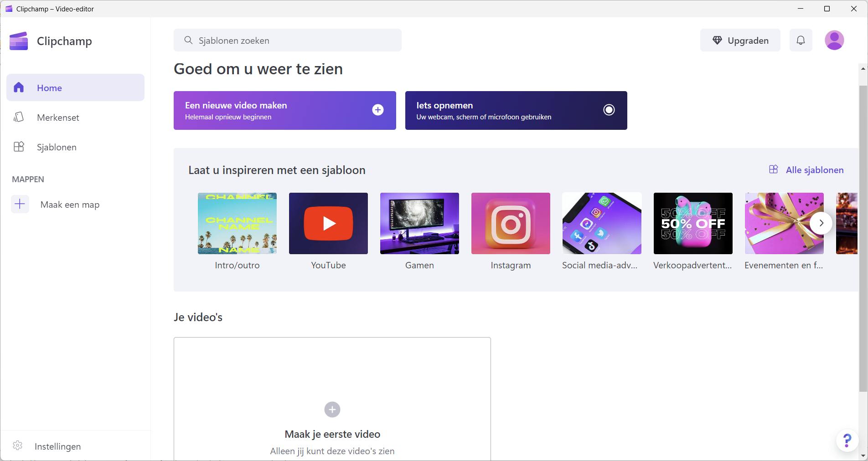868x461 pixels.
Task: Click the Clipchamp title bar app icon
Action: (9, 9)
